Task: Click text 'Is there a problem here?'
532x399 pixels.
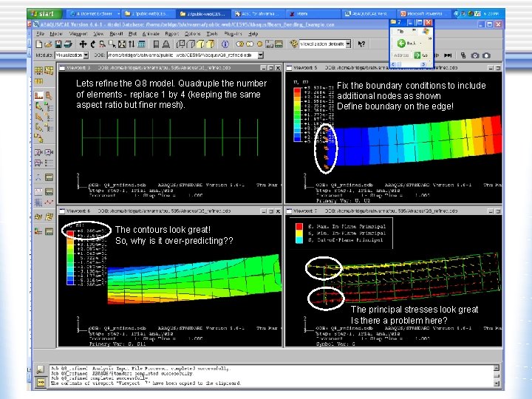Action: coord(399,320)
